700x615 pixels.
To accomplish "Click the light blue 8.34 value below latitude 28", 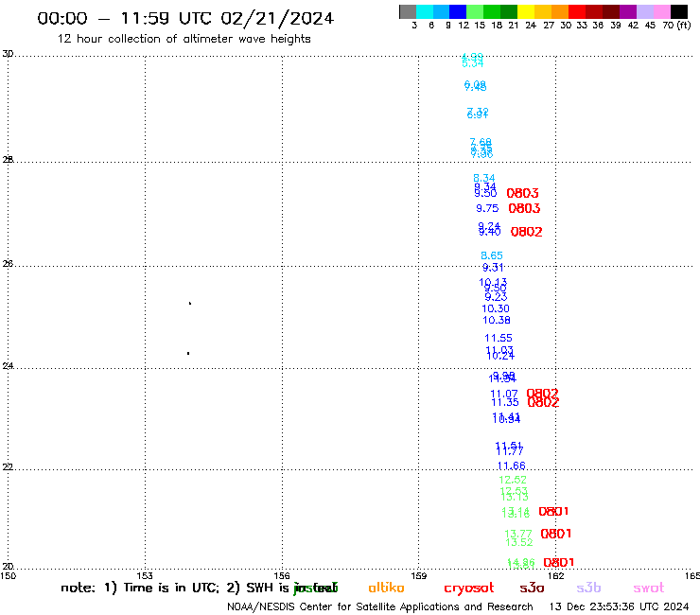I will pyautogui.click(x=484, y=178).
